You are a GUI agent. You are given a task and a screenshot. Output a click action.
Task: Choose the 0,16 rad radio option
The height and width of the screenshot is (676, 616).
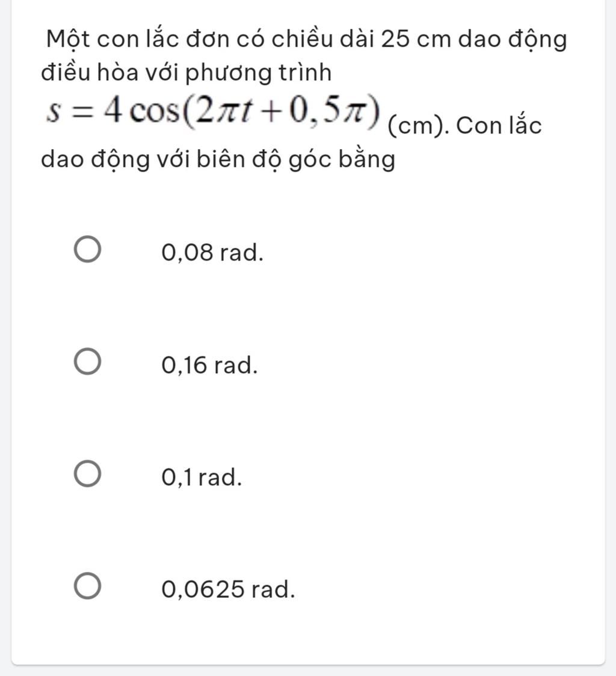tap(87, 361)
